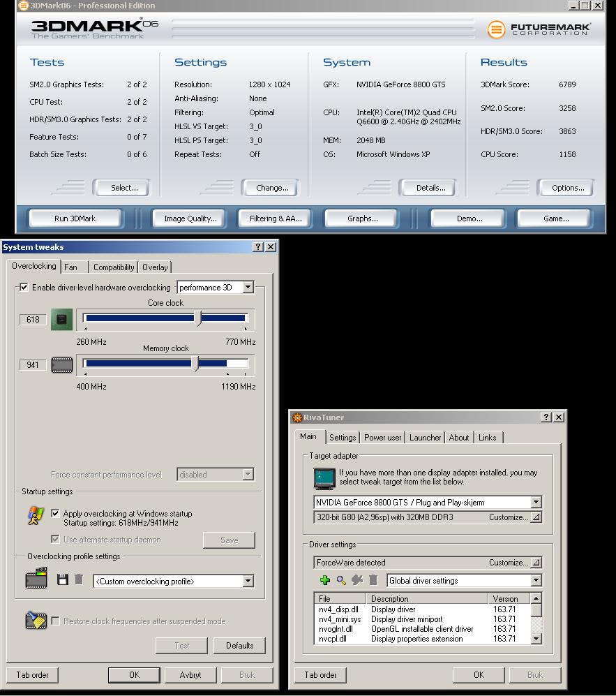Switch to the Overlay tab

(x=155, y=267)
